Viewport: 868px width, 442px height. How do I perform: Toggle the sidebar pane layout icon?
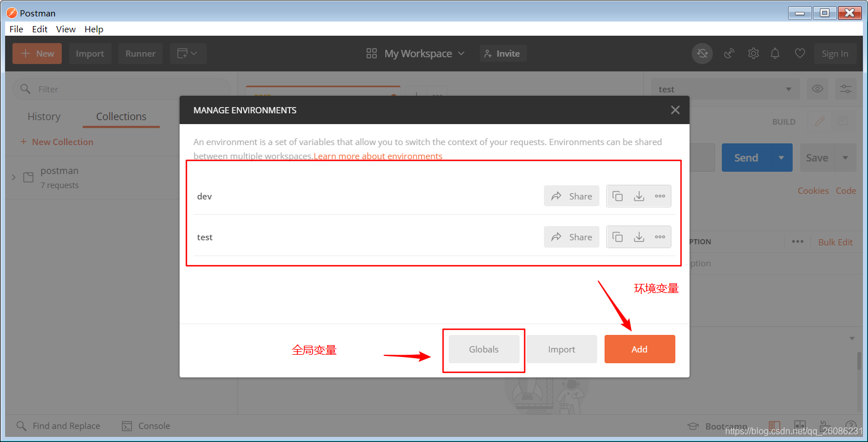coord(775,426)
